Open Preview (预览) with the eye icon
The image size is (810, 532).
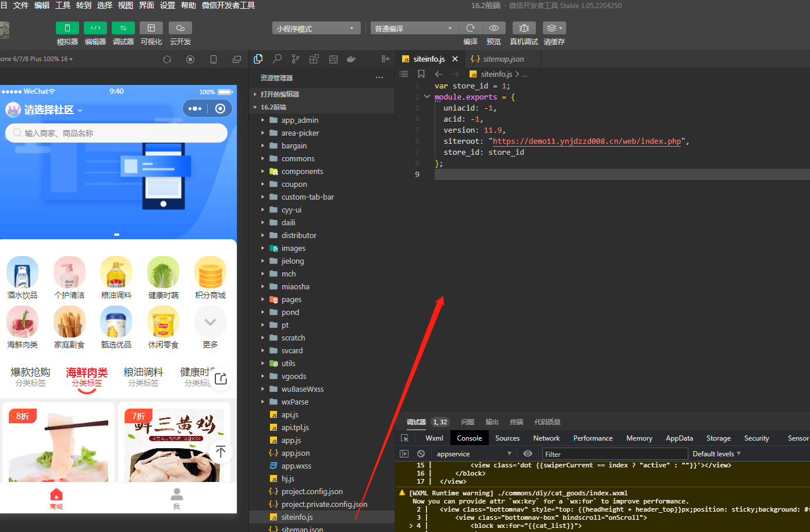click(x=493, y=28)
